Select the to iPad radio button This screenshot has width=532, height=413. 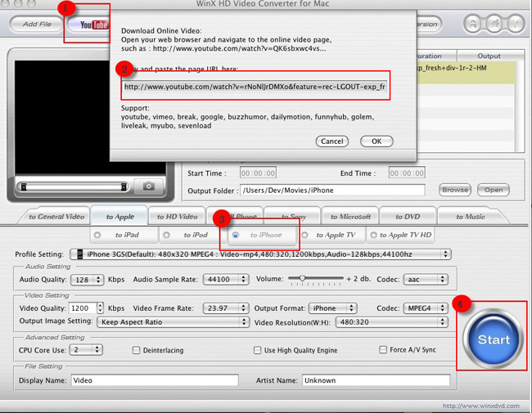click(97, 235)
